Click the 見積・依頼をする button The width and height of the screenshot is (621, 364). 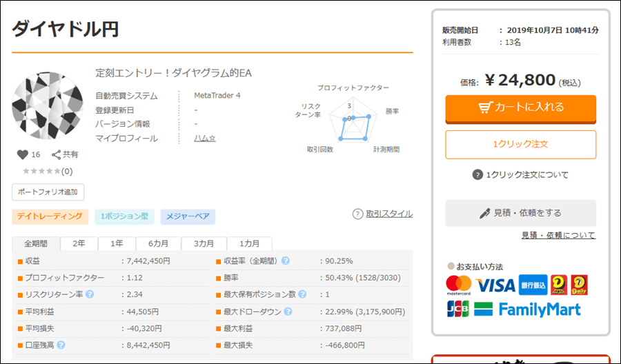(520, 213)
